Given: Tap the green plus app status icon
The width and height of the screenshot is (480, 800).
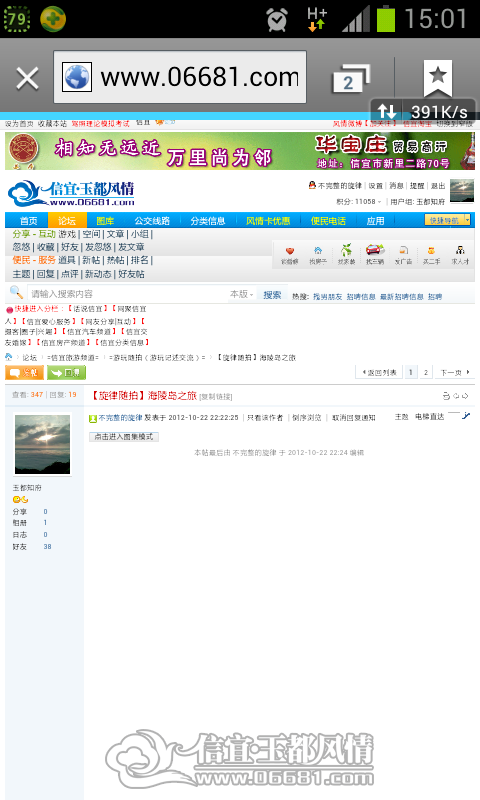Looking at the screenshot, I should 53,19.
